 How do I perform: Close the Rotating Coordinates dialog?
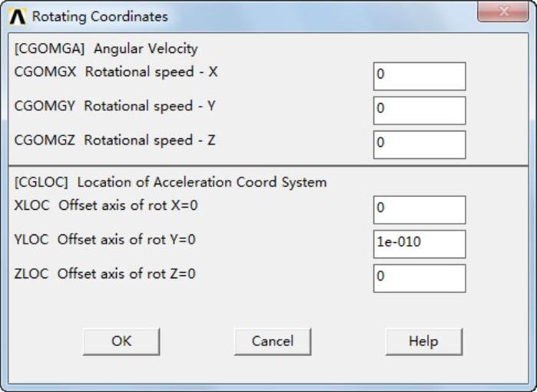pos(503,12)
